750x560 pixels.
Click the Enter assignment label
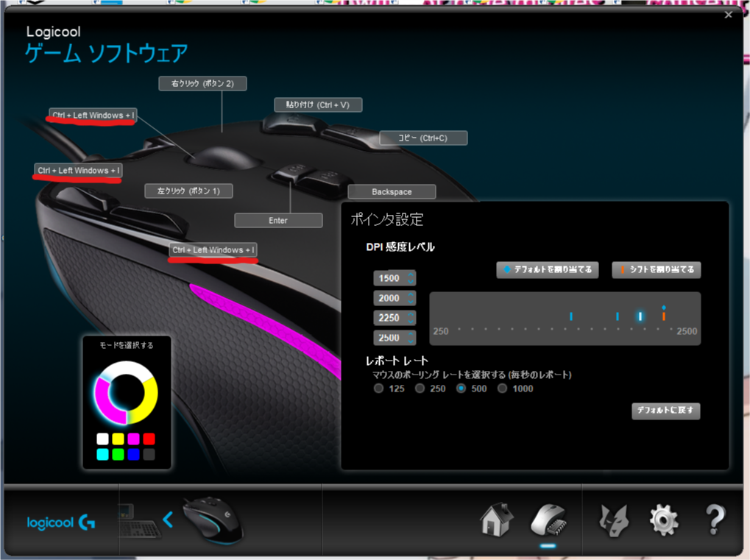click(278, 221)
